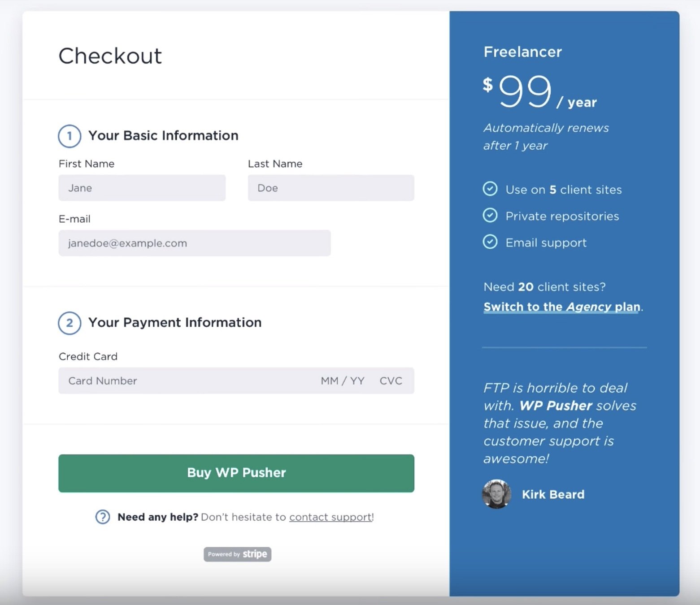Click 'Automatically renews after 1 year' text
The width and height of the screenshot is (700, 605).
coord(546,137)
